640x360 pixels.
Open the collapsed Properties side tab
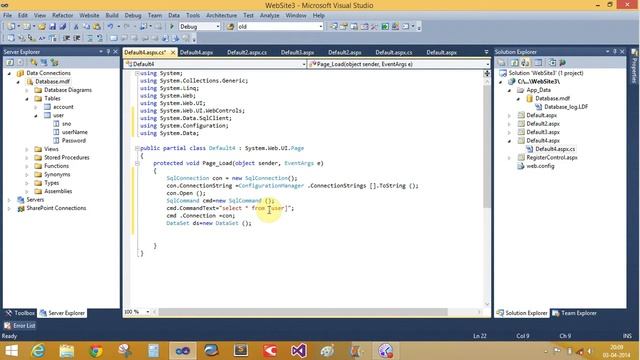pos(635,67)
